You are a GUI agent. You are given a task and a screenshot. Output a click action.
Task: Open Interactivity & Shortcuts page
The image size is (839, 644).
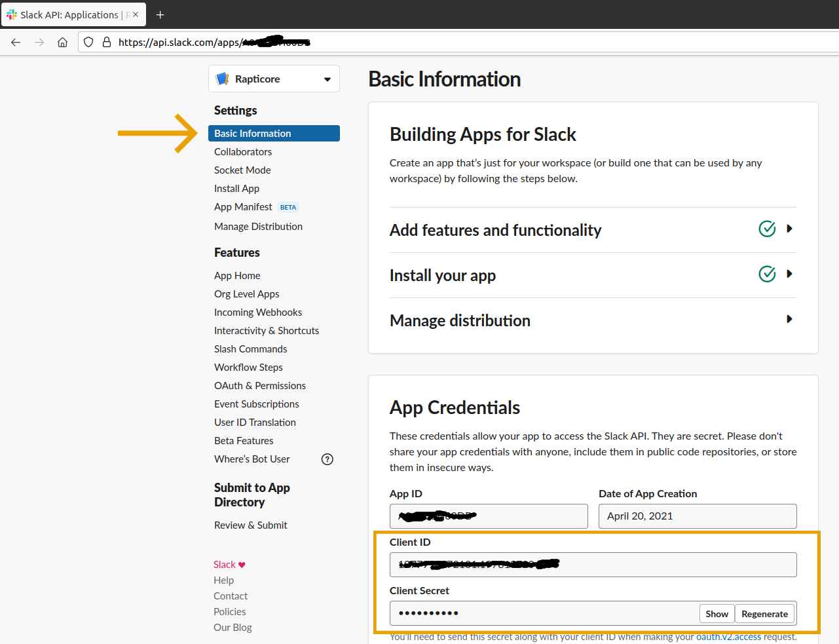pyautogui.click(x=267, y=331)
